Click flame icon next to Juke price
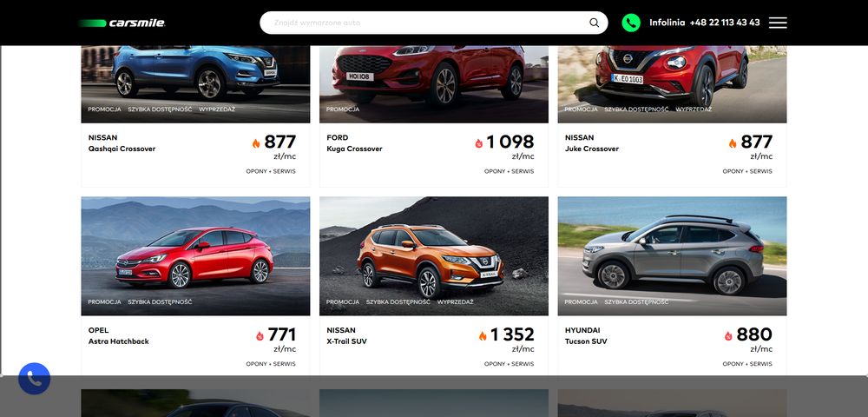The width and height of the screenshot is (868, 417). [733, 143]
